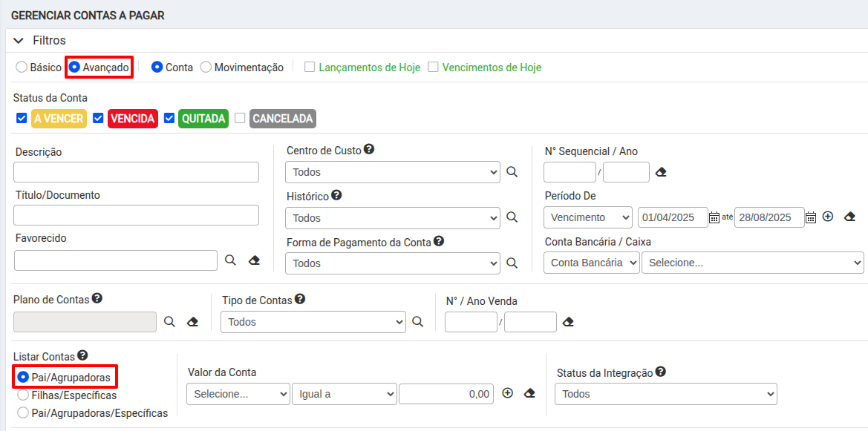This screenshot has height=431, width=868.
Task: Expand the Status da Integração dropdown
Action: [x=665, y=394]
